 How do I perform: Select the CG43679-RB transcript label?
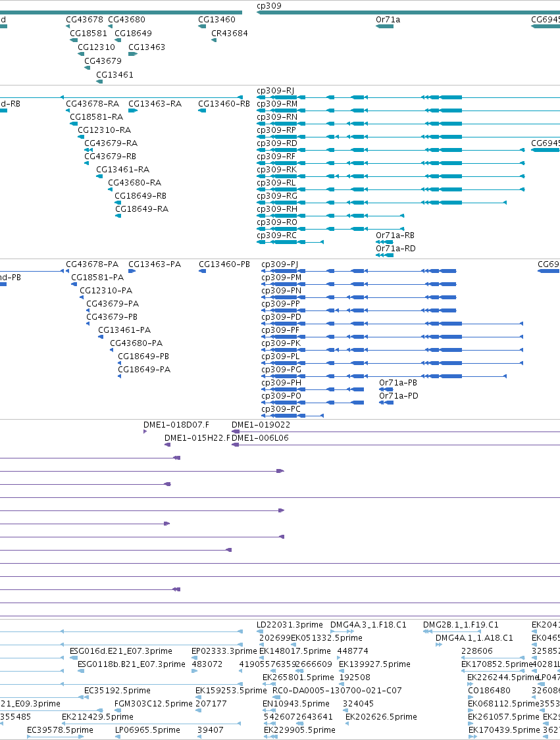tap(111, 157)
